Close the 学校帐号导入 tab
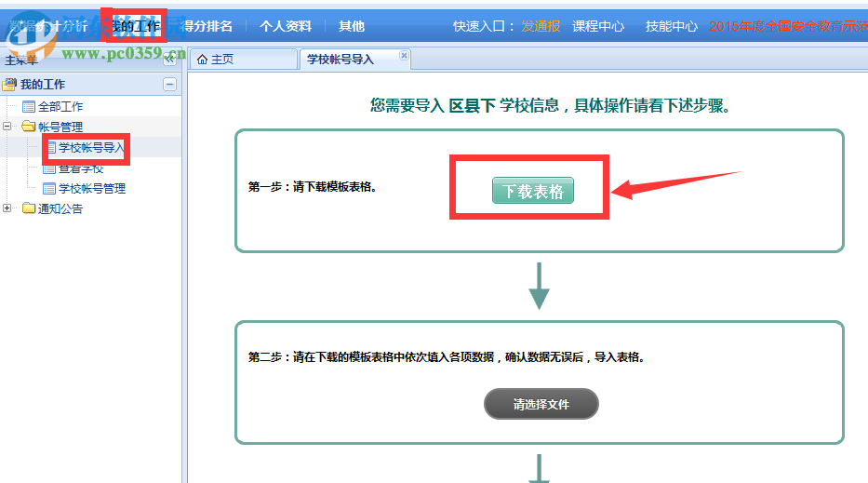Viewport: 868px width, 483px height. [x=404, y=55]
